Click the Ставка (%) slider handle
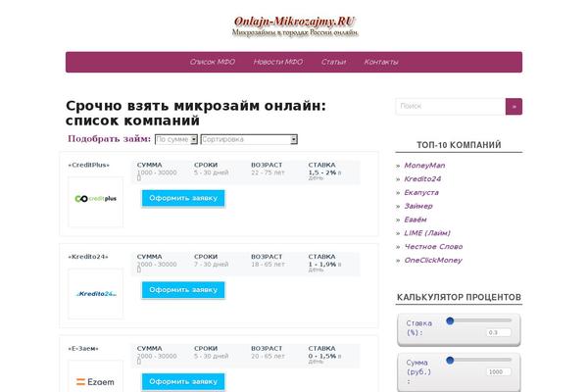588x392 pixels. [x=450, y=320]
